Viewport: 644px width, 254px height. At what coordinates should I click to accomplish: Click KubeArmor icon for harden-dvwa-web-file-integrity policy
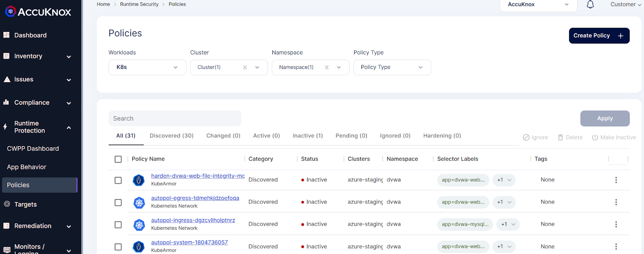pyautogui.click(x=139, y=180)
